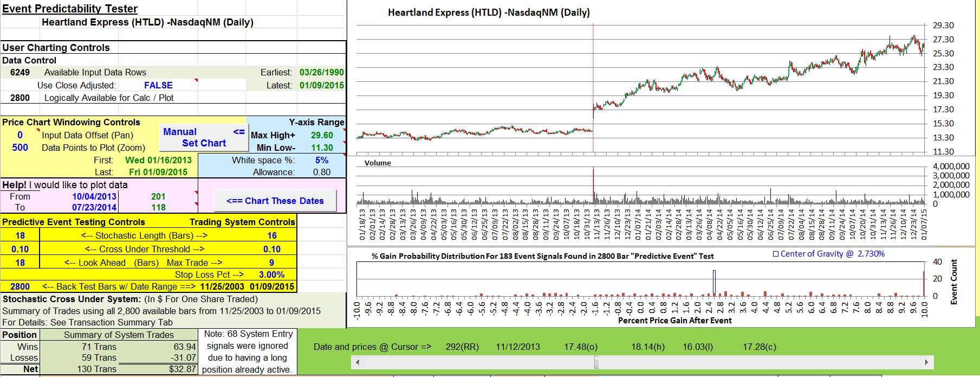Click the tall histogram bar at 10.0 percent
This screenshot has height=377, width=980.
click(924, 284)
